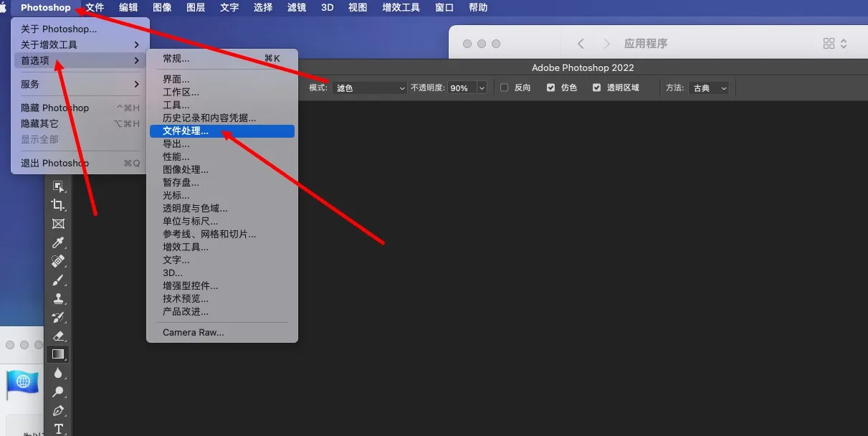
Task: Choose the Brush tool
Action: pos(58,280)
